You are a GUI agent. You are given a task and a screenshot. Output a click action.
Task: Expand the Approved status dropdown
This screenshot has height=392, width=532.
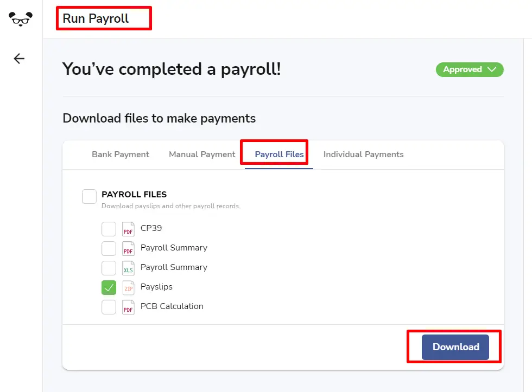[x=470, y=69]
